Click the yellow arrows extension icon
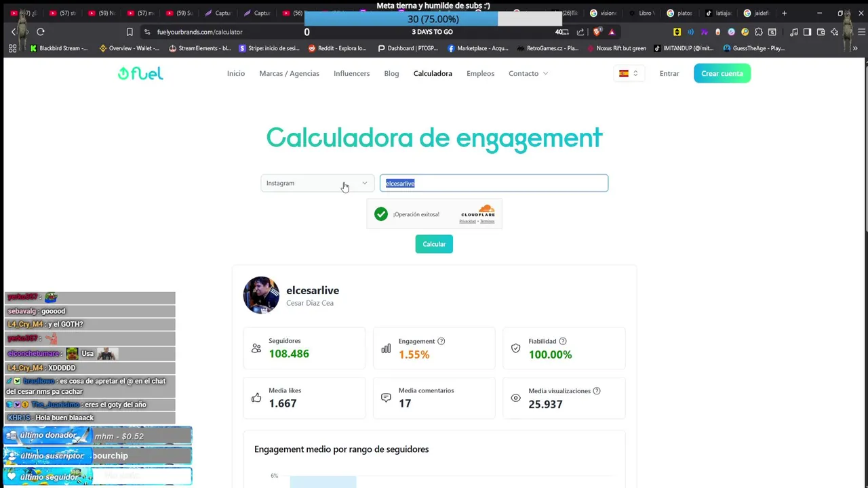Viewport: 868px width, 488px height. pyautogui.click(x=677, y=32)
